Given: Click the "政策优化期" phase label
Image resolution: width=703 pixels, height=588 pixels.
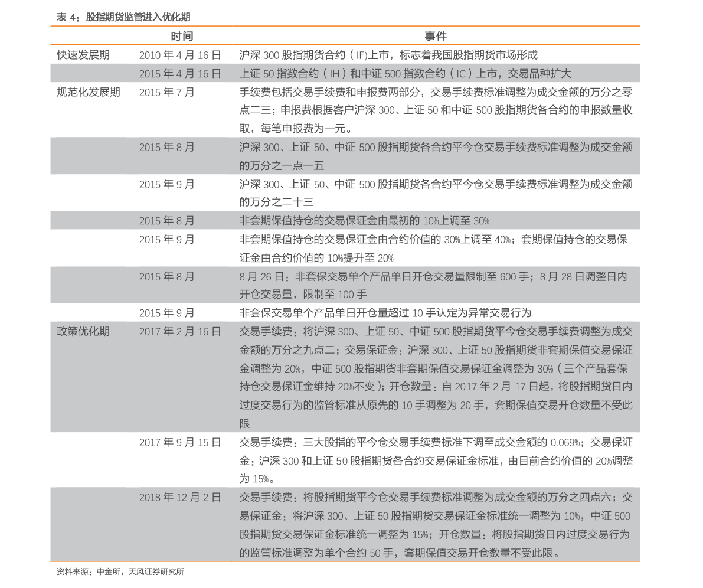Looking at the screenshot, I should tap(83, 331).
